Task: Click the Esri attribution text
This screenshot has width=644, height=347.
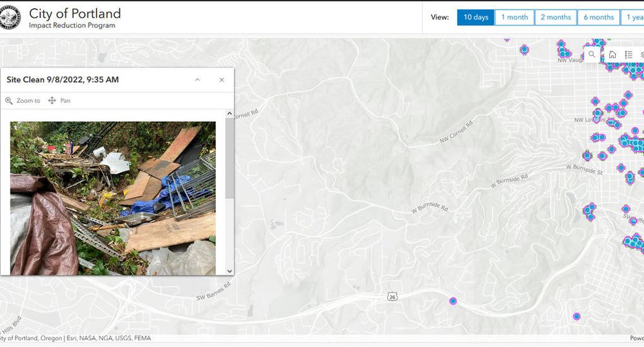Action: pyautogui.click(x=98, y=338)
